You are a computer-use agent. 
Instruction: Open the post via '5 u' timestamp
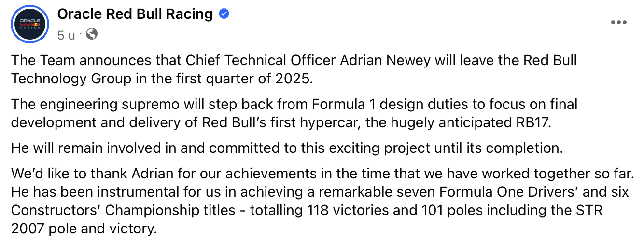coord(67,35)
